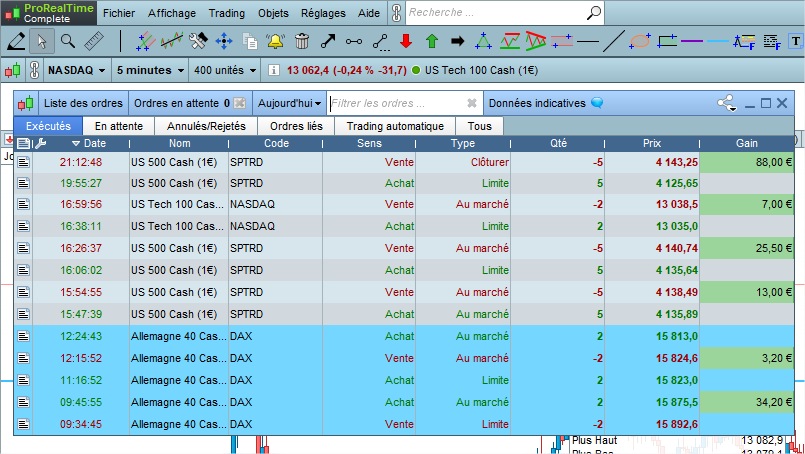
Task: Click the price 13 038,5 cell
Action: coord(652,204)
